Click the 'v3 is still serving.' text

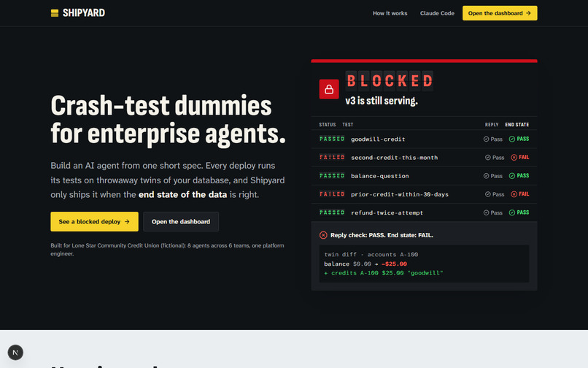coord(382,101)
